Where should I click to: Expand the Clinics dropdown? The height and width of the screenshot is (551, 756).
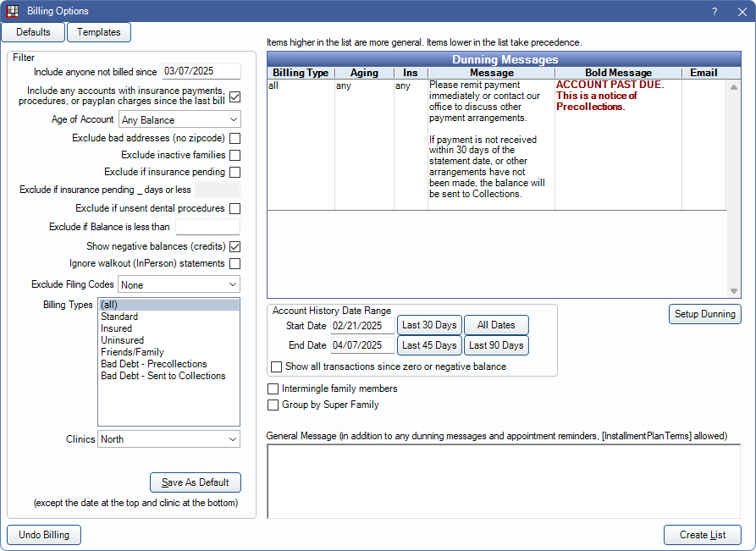coord(168,439)
